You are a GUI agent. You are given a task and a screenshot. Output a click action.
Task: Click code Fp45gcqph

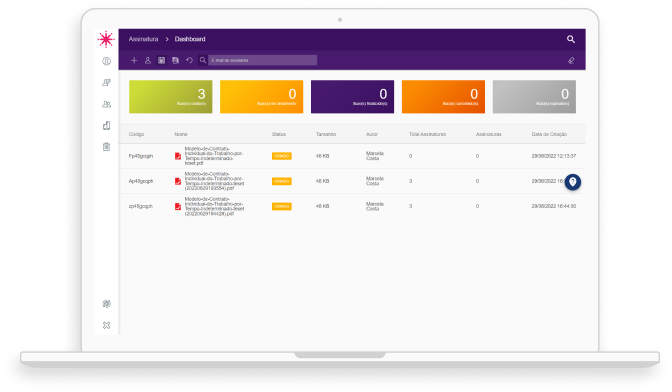(141, 156)
